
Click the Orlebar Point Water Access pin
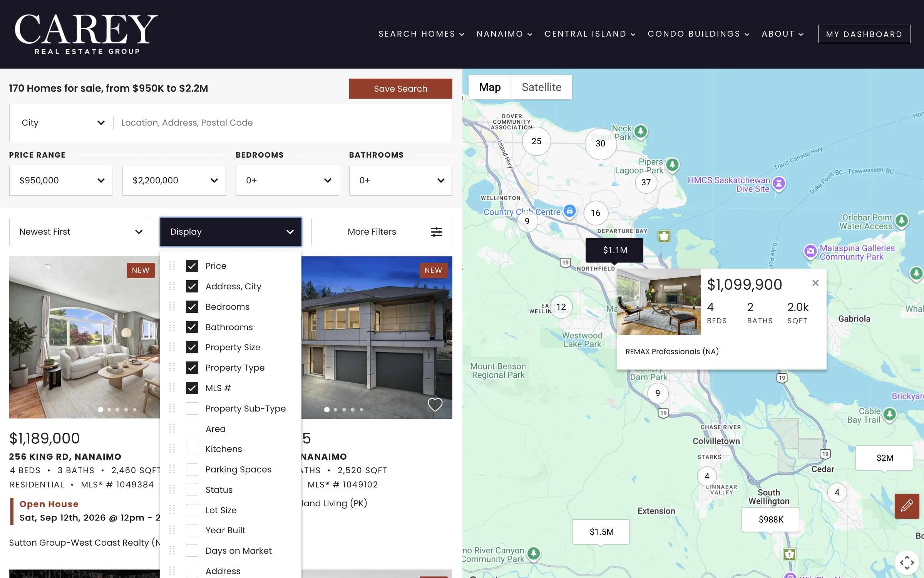[x=902, y=222]
